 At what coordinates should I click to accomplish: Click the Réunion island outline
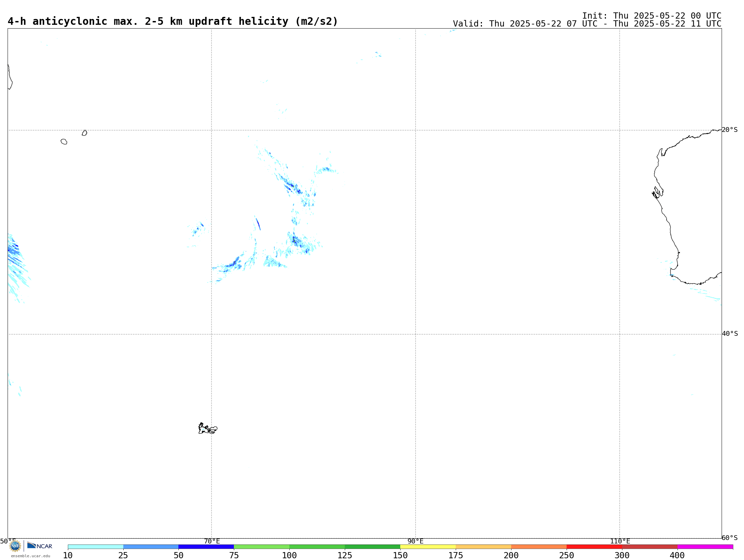[64, 142]
